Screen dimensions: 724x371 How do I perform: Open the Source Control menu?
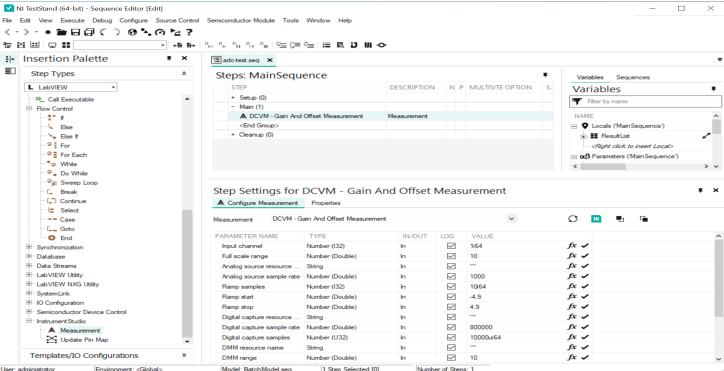click(177, 20)
